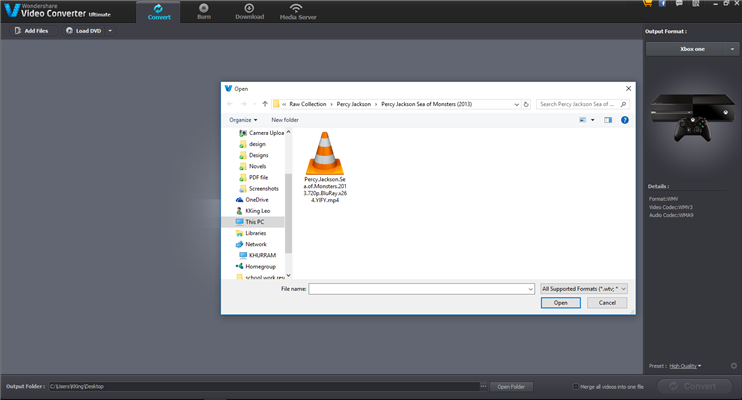Click the main Convert button

(x=694, y=386)
